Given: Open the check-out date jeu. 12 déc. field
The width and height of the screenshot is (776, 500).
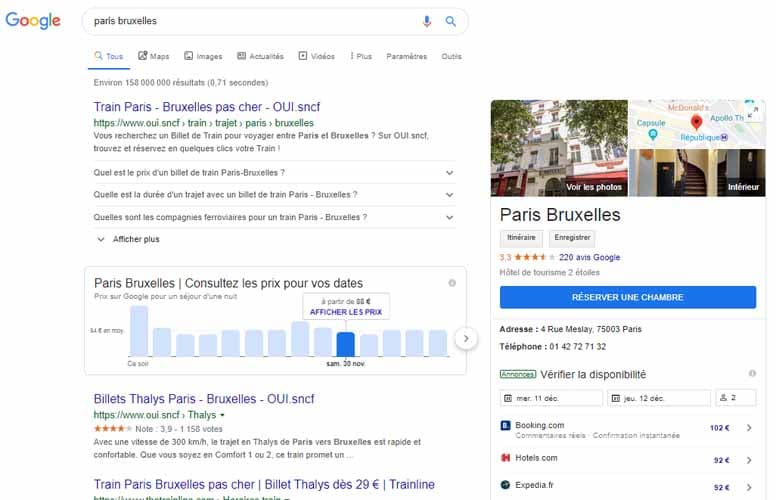Looking at the screenshot, I should 659,398.
